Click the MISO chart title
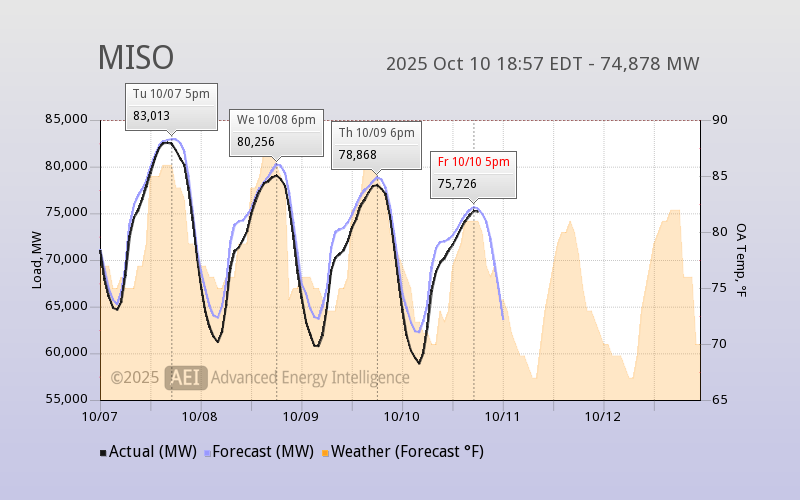800x500 pixels. coord(135,58)
